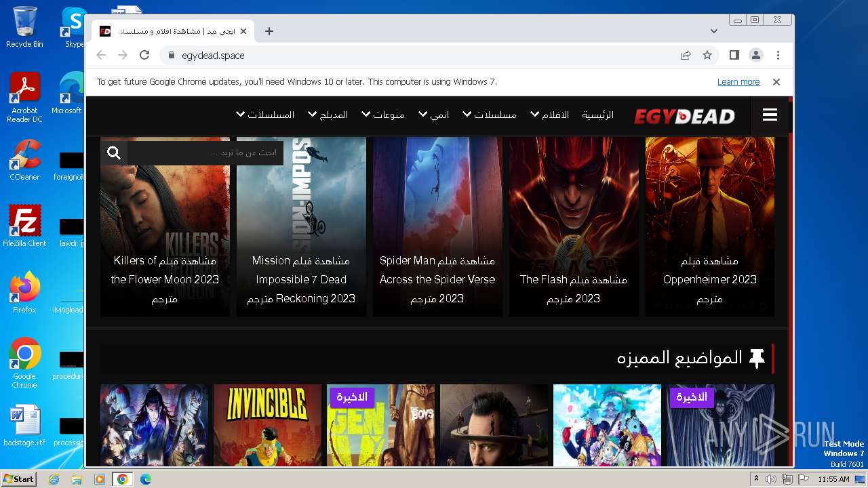Click the volume speaker tray icon
This screenshot has width=868, height=488.
coord(771,479)
